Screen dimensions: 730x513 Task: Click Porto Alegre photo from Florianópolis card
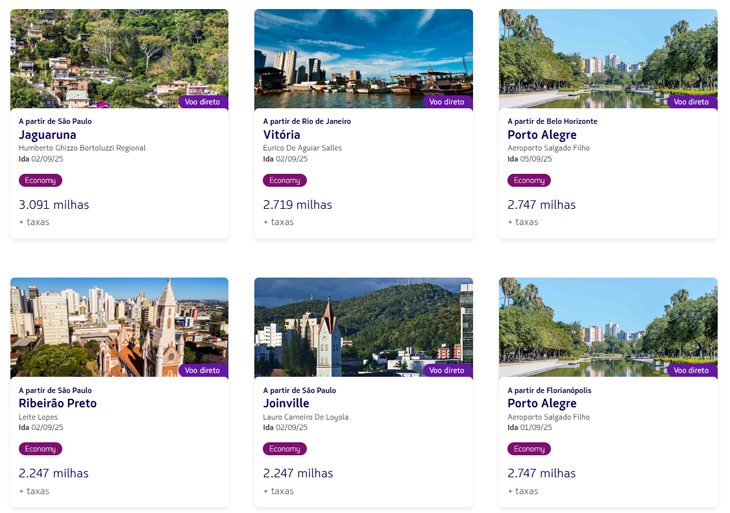[608, 327]
